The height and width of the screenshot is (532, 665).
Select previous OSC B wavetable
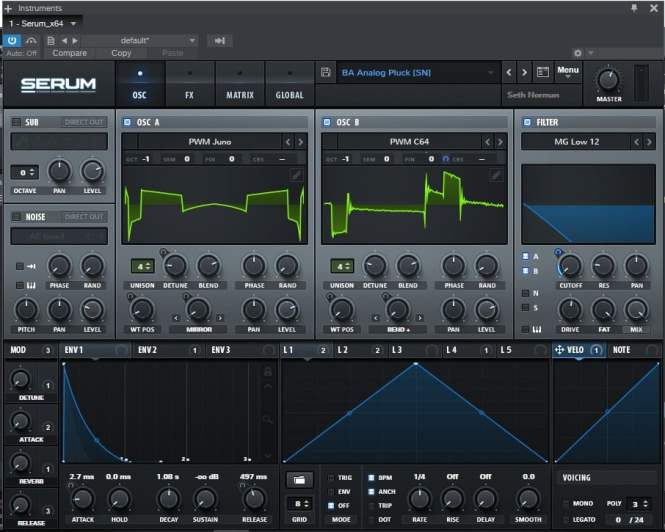pyautogui.click(x=488, y=142)
